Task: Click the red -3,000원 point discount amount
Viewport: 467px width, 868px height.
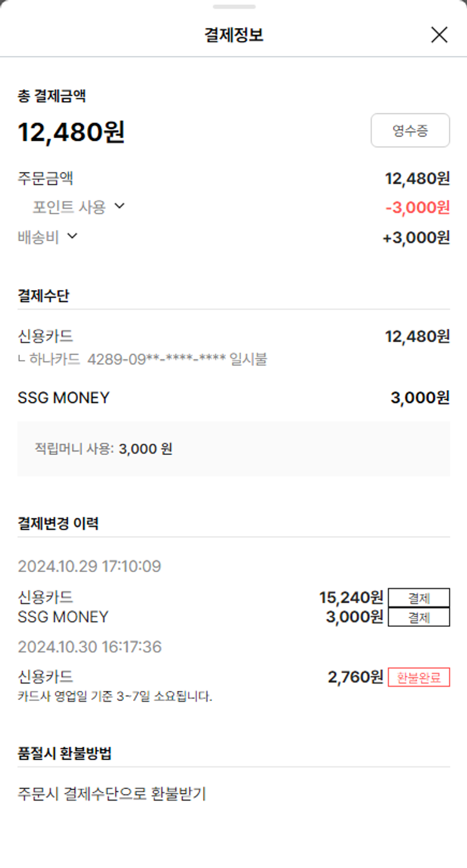Action: (x=417, y=207)
